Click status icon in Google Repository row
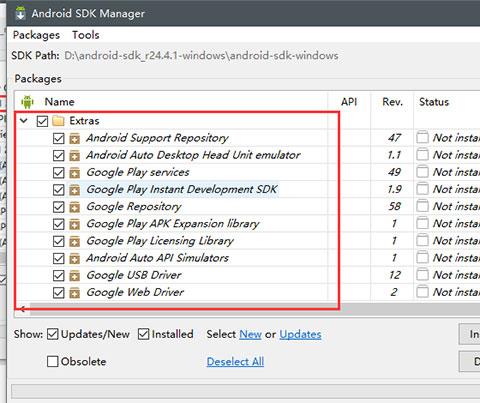This screenshot has width=480, height=403. pos(422,206)
